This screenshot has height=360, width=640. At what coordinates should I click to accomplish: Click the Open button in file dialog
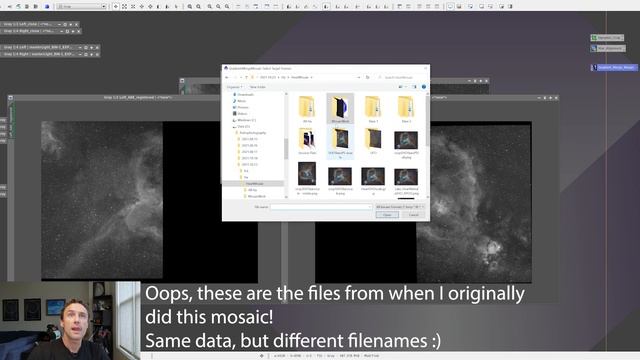pyautogui.click(x=387, y=215)
